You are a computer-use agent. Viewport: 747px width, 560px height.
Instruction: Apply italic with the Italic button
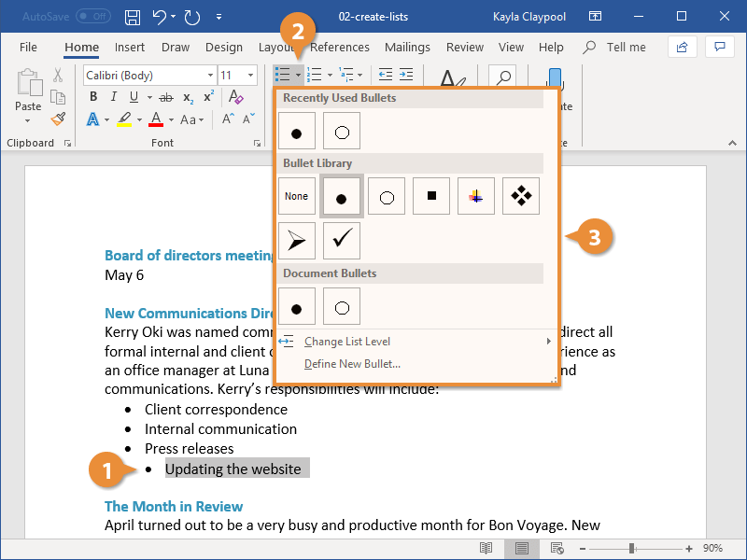(114, 97)
